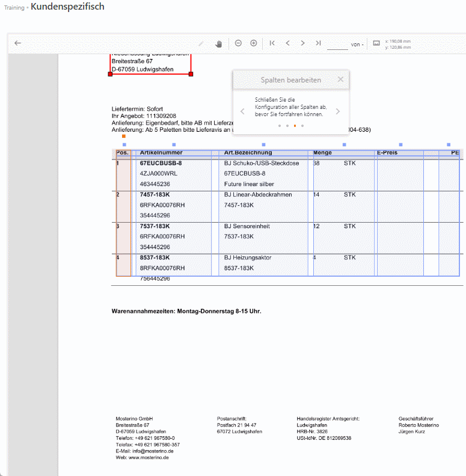Click BJ Sensoreinheit description
Viewport: 466px width, 476px height.
coord(247,226)
